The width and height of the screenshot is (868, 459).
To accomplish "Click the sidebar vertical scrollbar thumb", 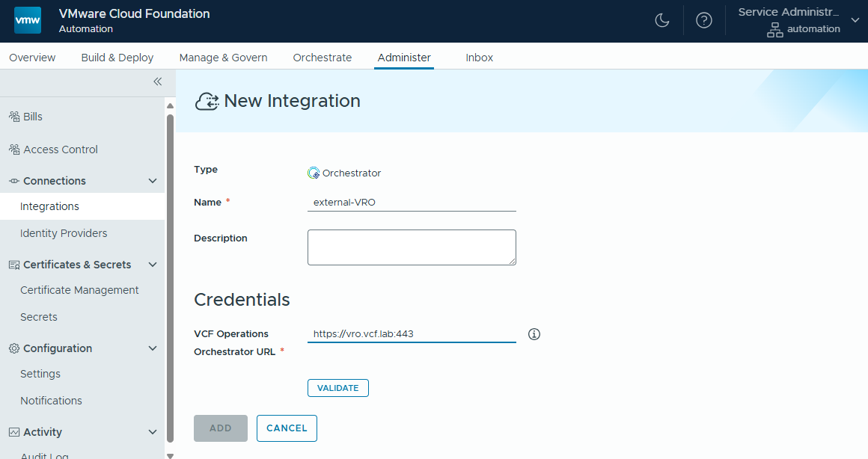I will [171, 279].
